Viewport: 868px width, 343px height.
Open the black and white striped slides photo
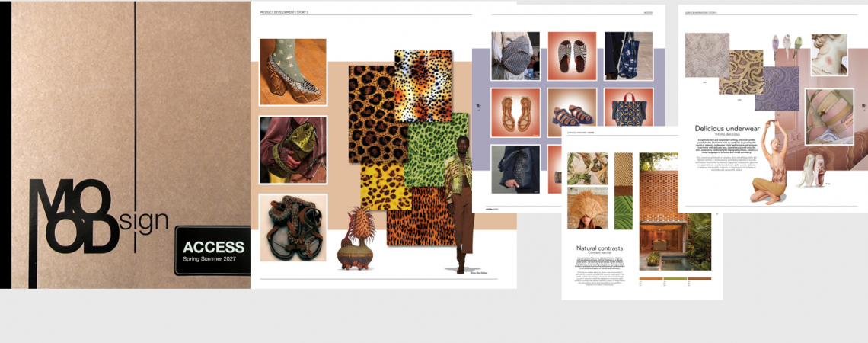tap(572, 56)
